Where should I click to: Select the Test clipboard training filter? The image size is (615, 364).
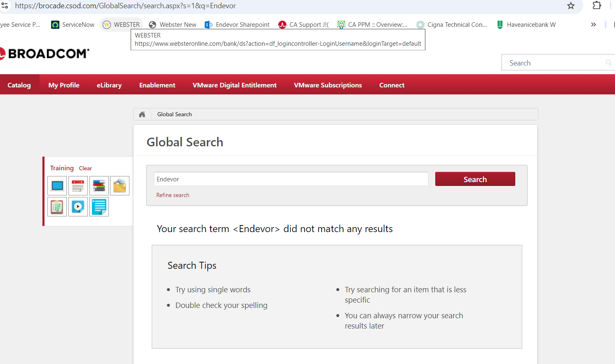57,207
